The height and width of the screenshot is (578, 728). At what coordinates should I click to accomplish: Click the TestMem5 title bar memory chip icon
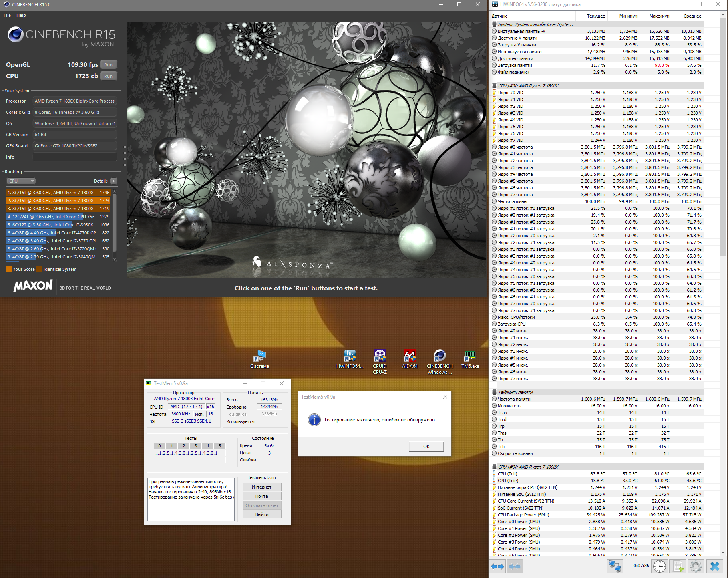[149, 383]
